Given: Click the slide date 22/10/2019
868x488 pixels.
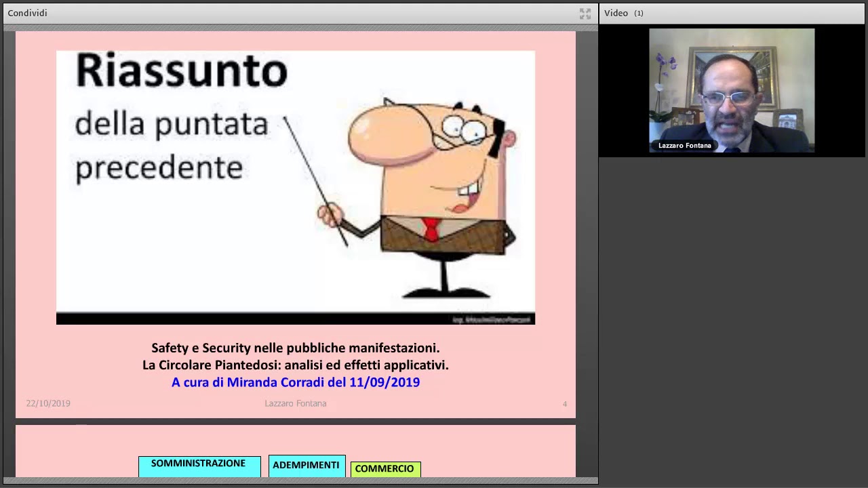Looking at the screenshot, I should coord(48,403).
